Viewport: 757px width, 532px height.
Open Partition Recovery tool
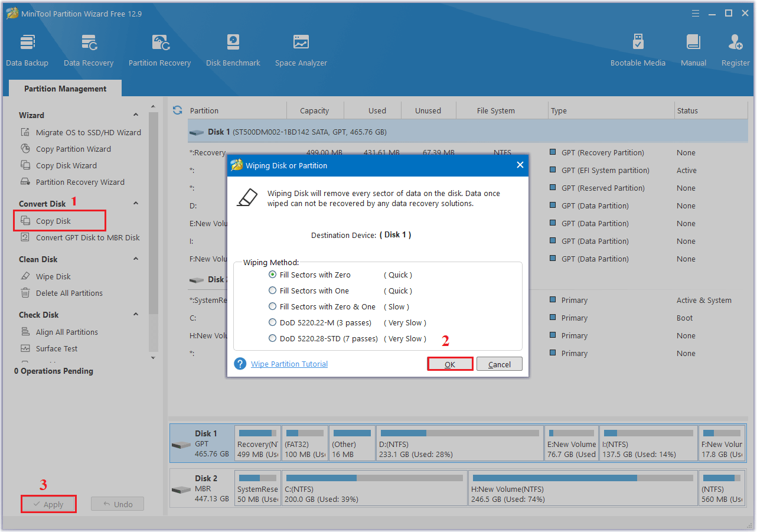(159, 50)
